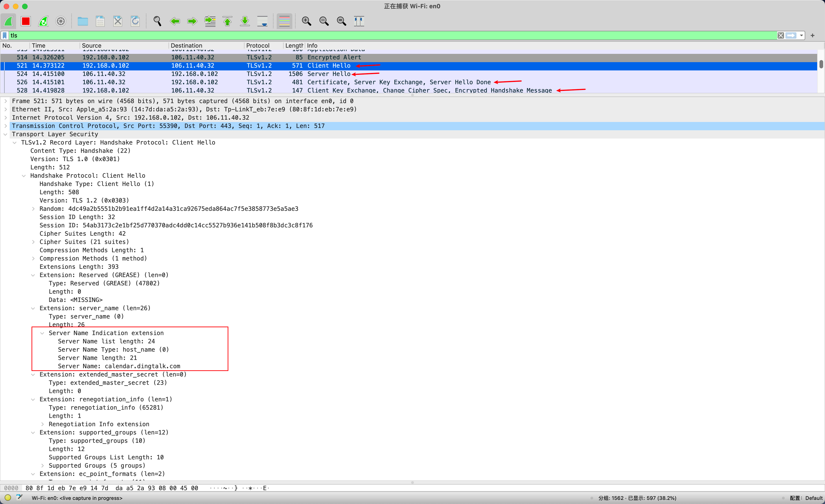This screenshot has height=504, width=825.
Task: Click the find packet magnifier icon
Action: click(x=157, y=21)
